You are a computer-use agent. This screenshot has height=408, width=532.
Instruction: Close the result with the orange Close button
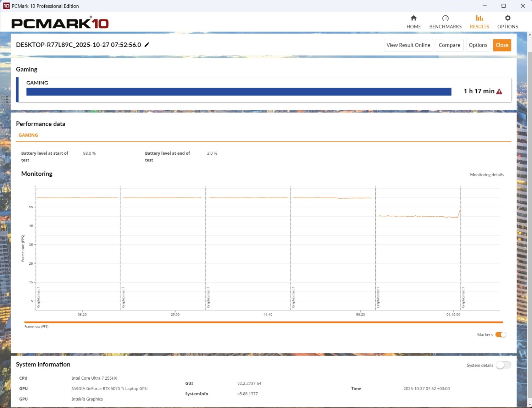click(502, 45)
